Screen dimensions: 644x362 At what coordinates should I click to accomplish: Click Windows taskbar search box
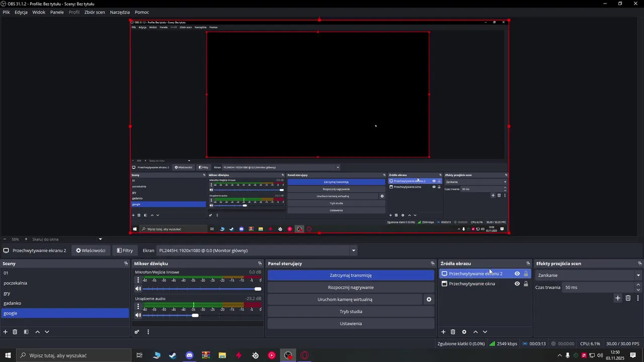[73, 355]
